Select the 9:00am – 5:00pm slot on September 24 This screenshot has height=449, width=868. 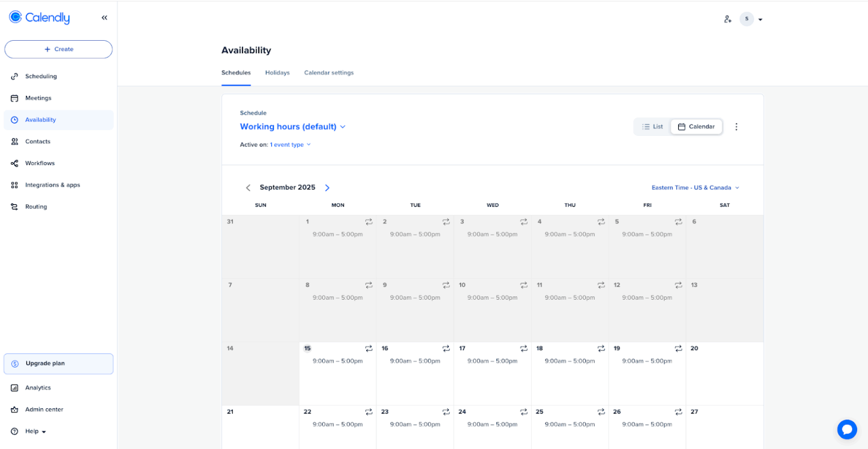tap(493, 424)
